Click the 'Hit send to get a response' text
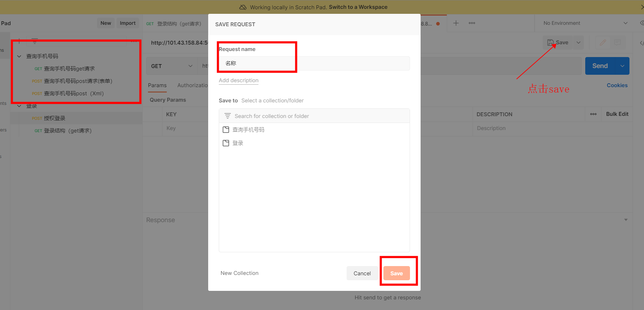The width and height of the screenshot is (644, 310). [388, 298]
